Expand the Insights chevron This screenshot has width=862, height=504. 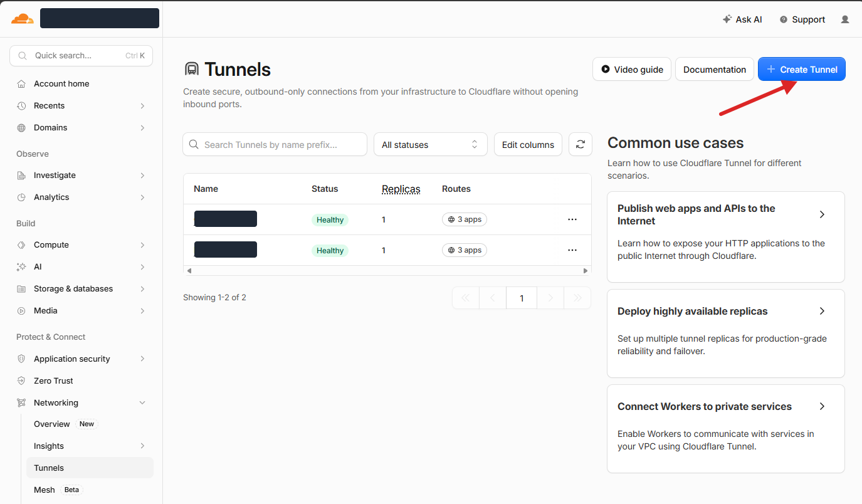(x=142, y=446)
